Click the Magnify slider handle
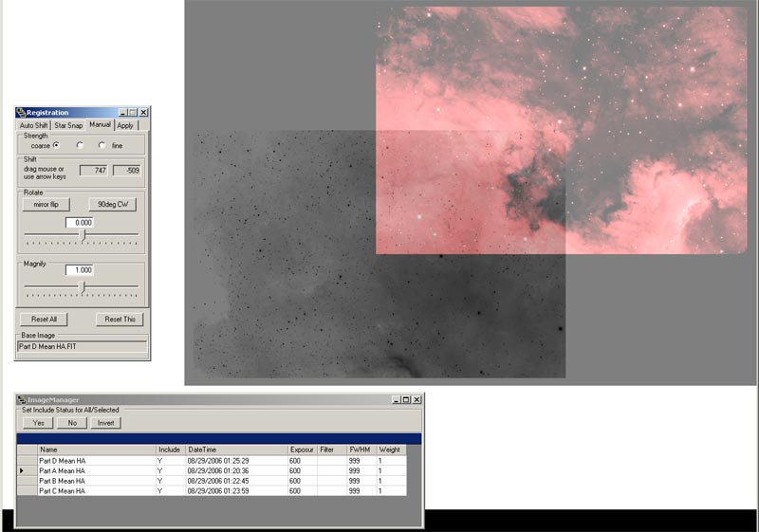759x532 pixels. point(82,285)
